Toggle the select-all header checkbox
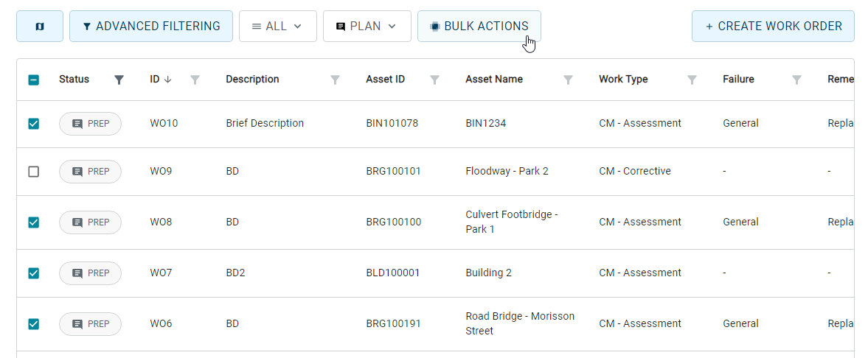This screenshot has height=358, width=868. click(34, 80)
